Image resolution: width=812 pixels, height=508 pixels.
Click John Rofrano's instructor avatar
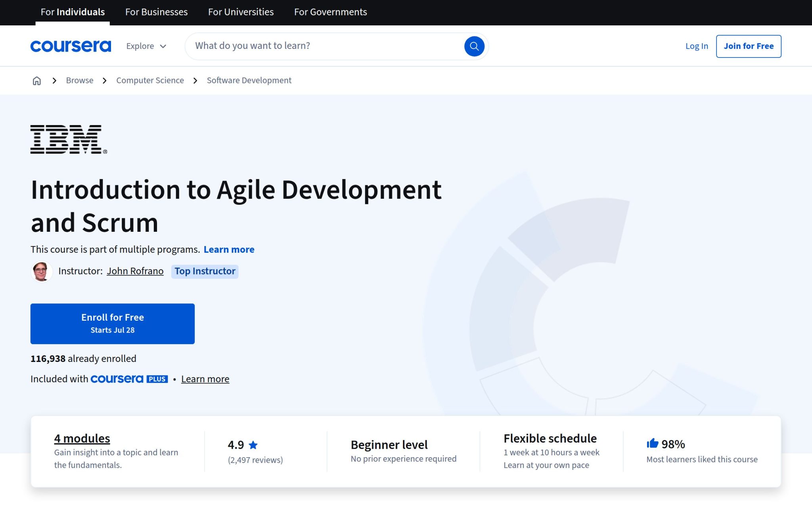[x=42, y=271]
